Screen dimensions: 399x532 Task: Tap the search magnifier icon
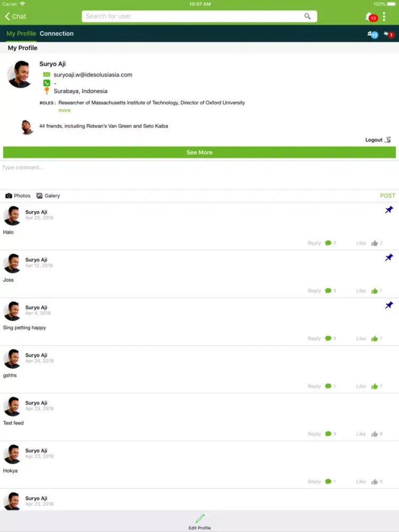tap(307, 16)
